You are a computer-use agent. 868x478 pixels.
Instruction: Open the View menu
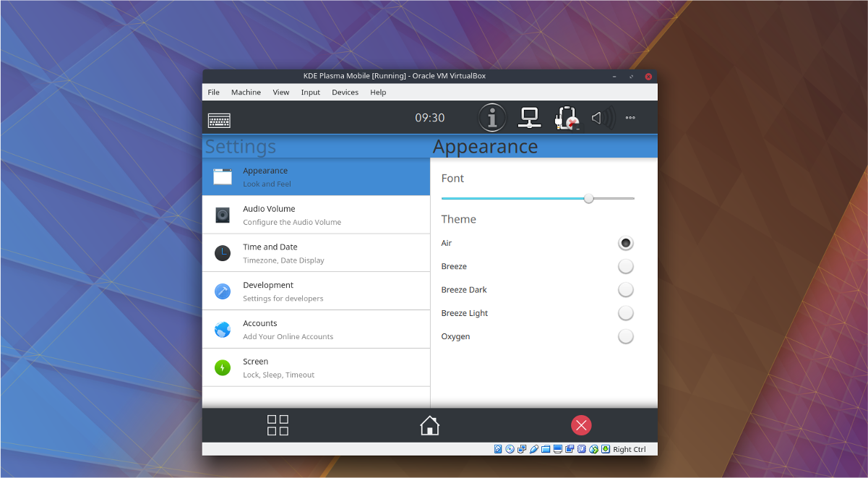281,93
